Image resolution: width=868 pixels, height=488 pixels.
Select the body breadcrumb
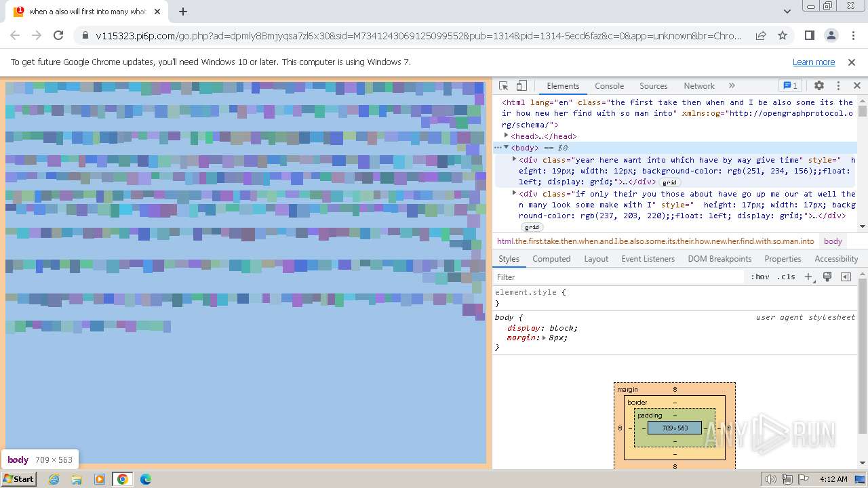[x=833, y=241]
